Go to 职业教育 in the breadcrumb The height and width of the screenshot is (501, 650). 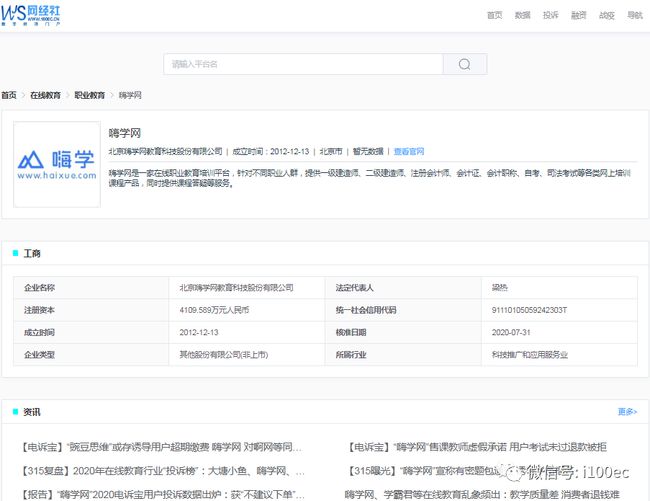(90, 95)
